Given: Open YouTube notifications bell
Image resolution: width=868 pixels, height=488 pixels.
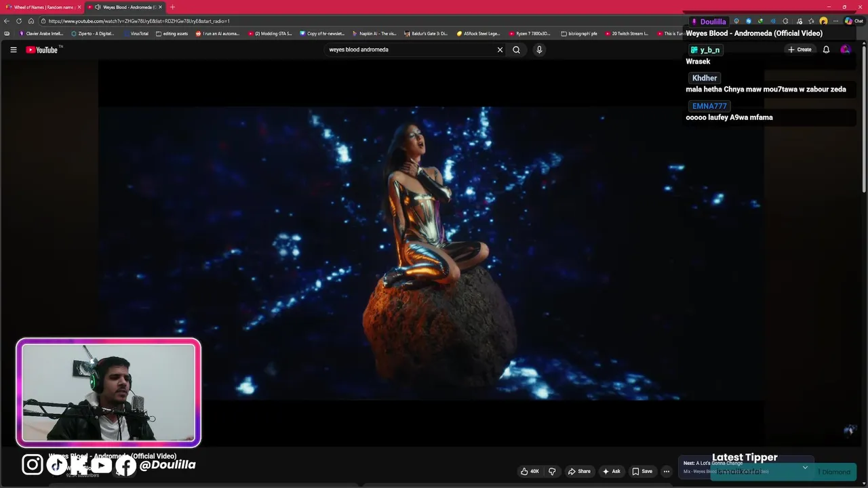Looking at the screenshot, I should [x=826, y=49].
